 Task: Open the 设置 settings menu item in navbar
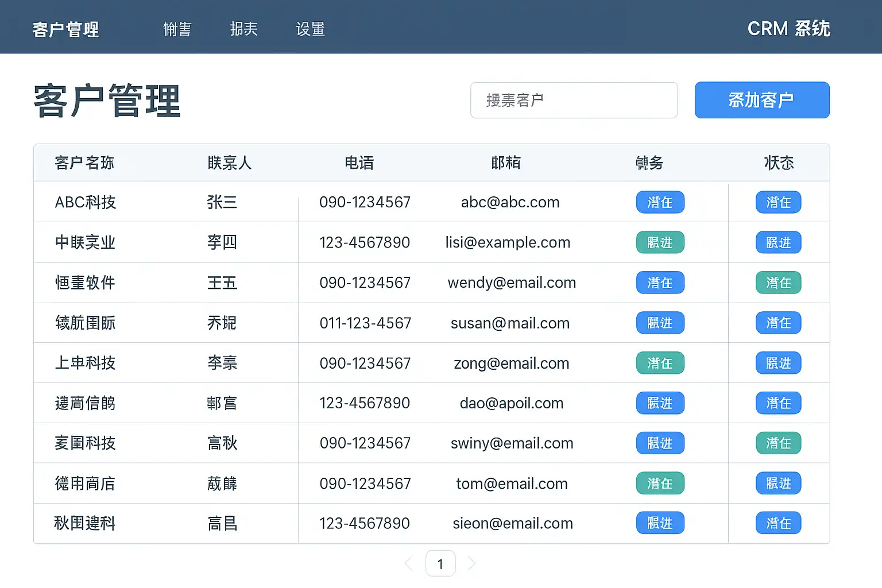310,29
